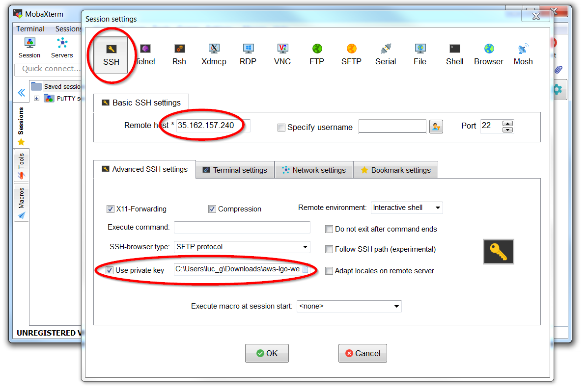Click the Cancel button

[x=363, y=353]
